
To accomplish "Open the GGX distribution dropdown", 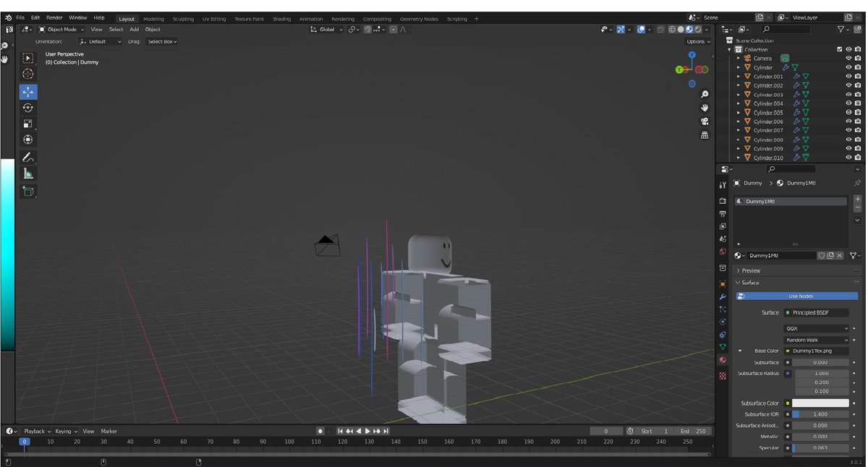I will 817,328.
